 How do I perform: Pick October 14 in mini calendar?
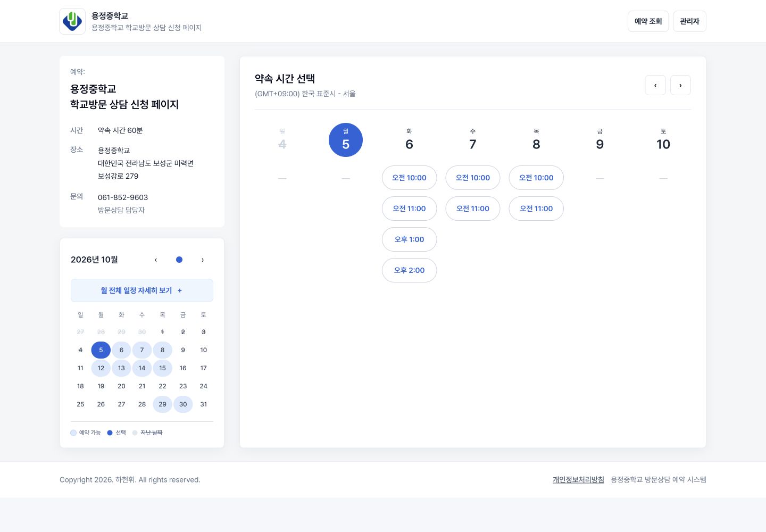pos(142,368)
